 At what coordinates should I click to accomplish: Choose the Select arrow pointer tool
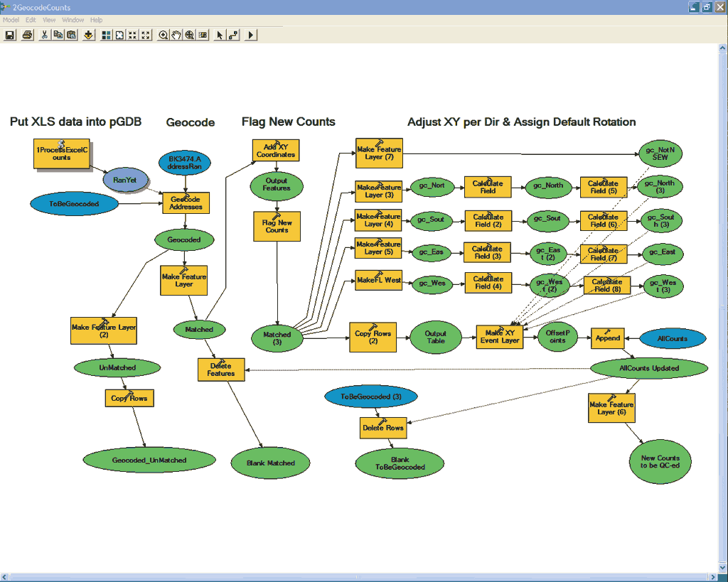point(220,35)
